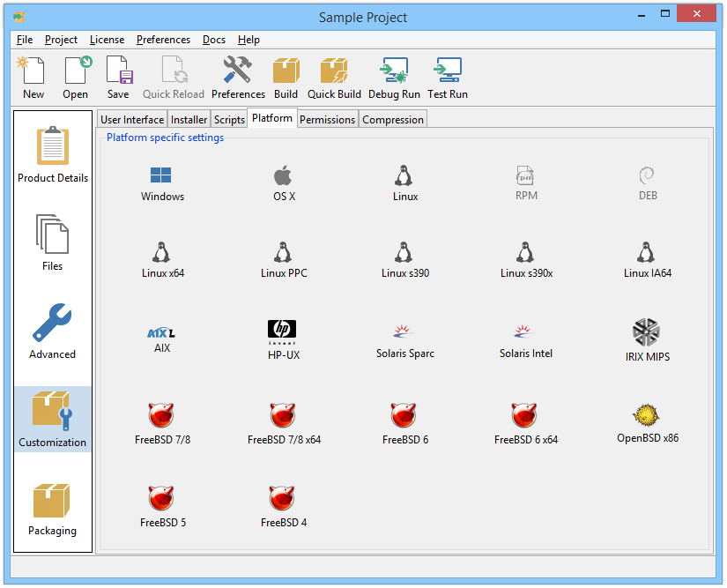The height and width of the screenshot is (588, 727).
Task: Enable the grayed-out RPM platform
Action: [526, 182]
